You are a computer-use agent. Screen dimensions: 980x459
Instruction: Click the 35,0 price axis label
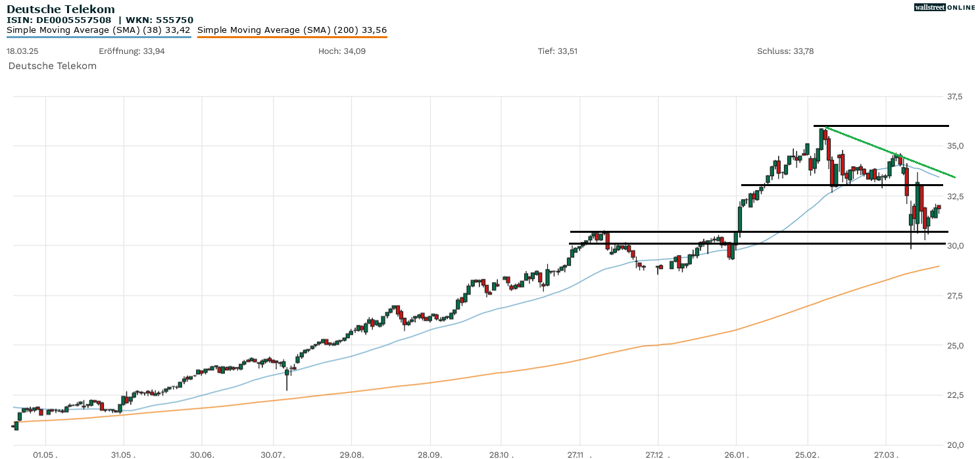coord(954,146)
